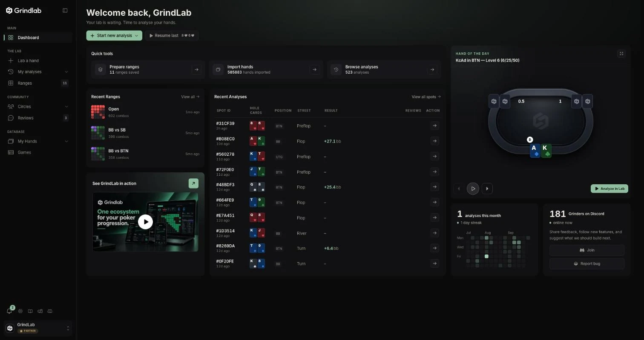Click Report bug
Viewport: 644px width, 340px height.
587,264
